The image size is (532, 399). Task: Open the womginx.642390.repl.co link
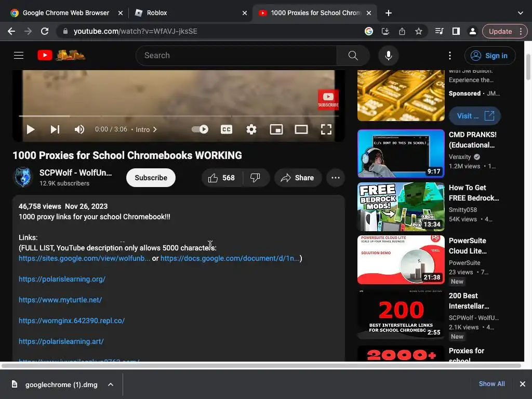pos(72,321)
